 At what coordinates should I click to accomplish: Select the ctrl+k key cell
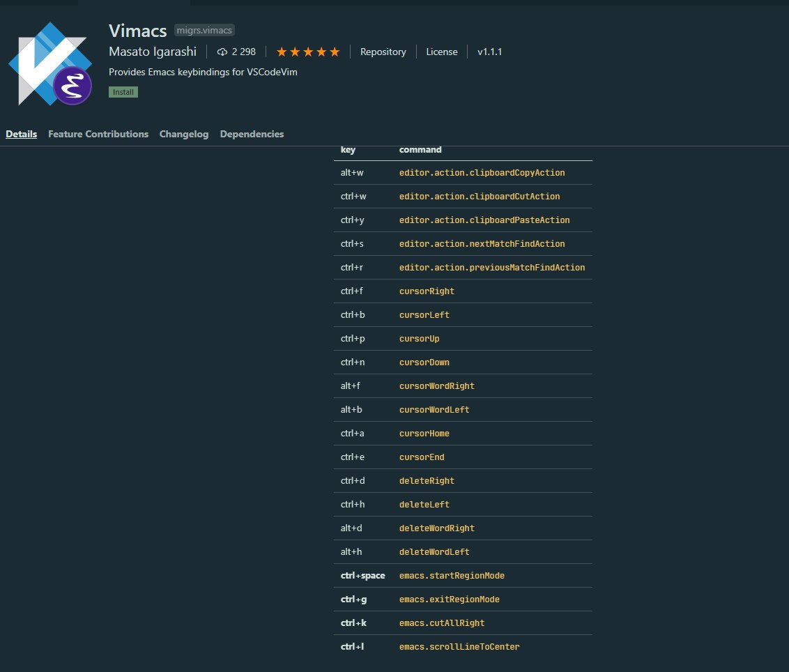click(x=353, y=623)
